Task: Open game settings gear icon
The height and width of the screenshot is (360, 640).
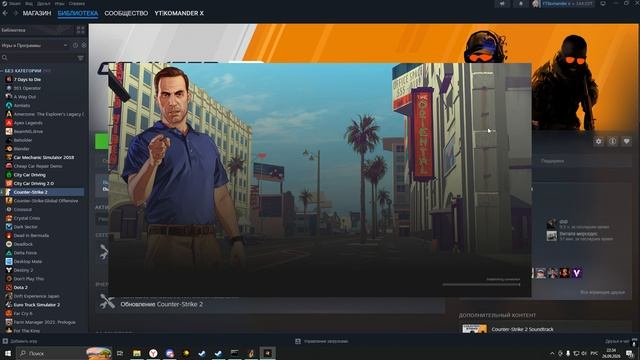Action: (x=598, y=141)
